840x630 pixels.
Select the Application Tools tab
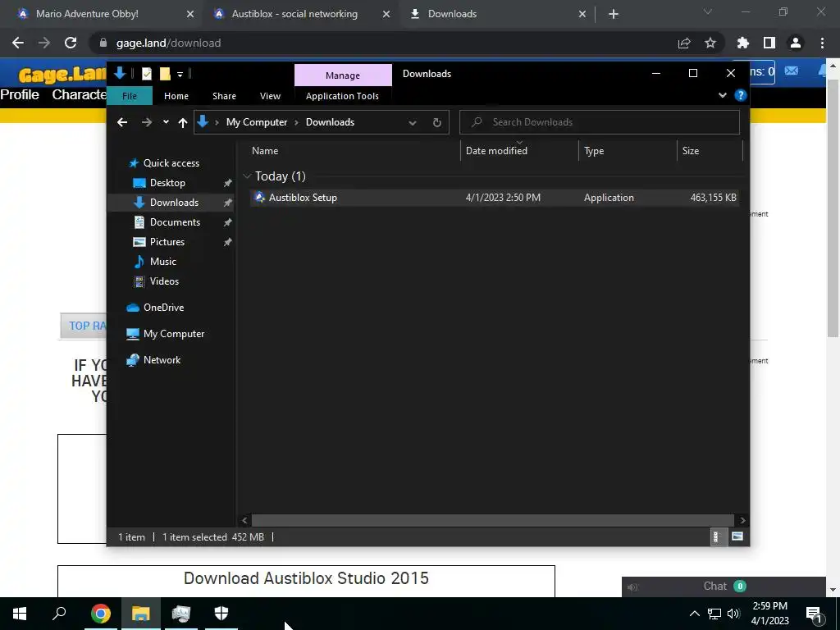(342, 96)
